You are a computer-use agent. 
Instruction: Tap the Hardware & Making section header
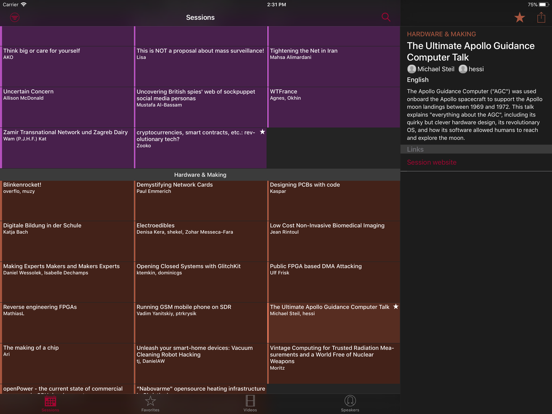[200, 175]
